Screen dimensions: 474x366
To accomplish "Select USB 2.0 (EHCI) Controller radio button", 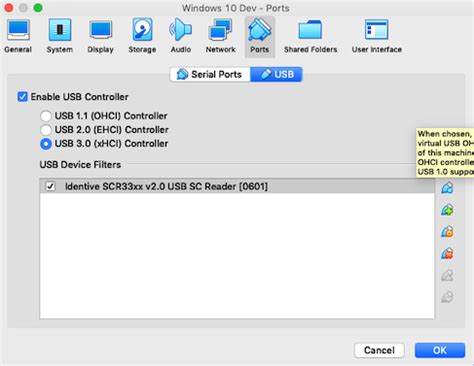I will (46, 130).
